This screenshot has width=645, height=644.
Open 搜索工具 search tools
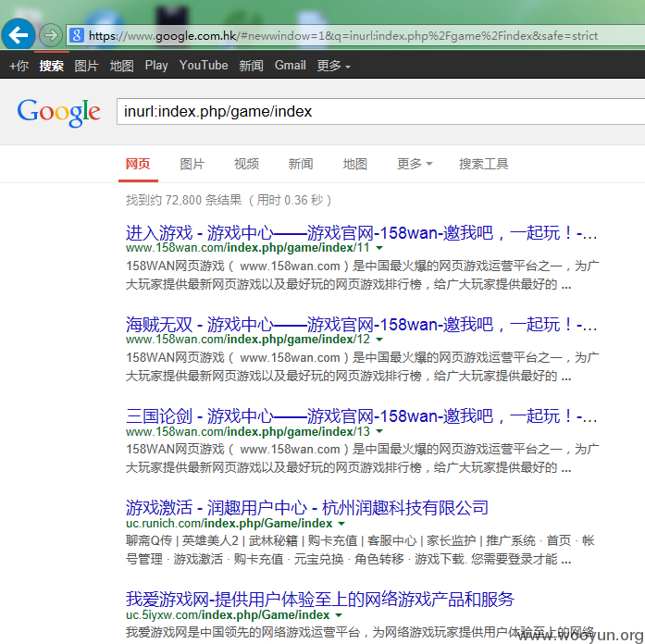[484, 164]
